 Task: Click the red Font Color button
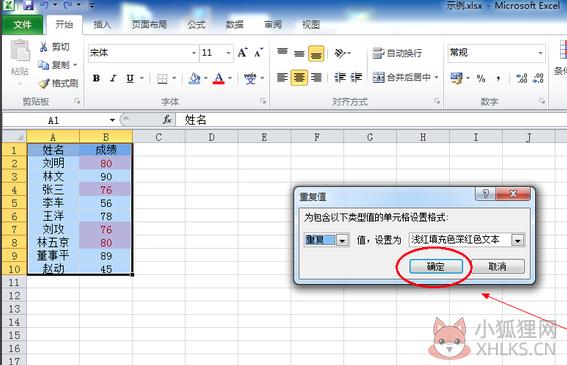pos(219,78)
